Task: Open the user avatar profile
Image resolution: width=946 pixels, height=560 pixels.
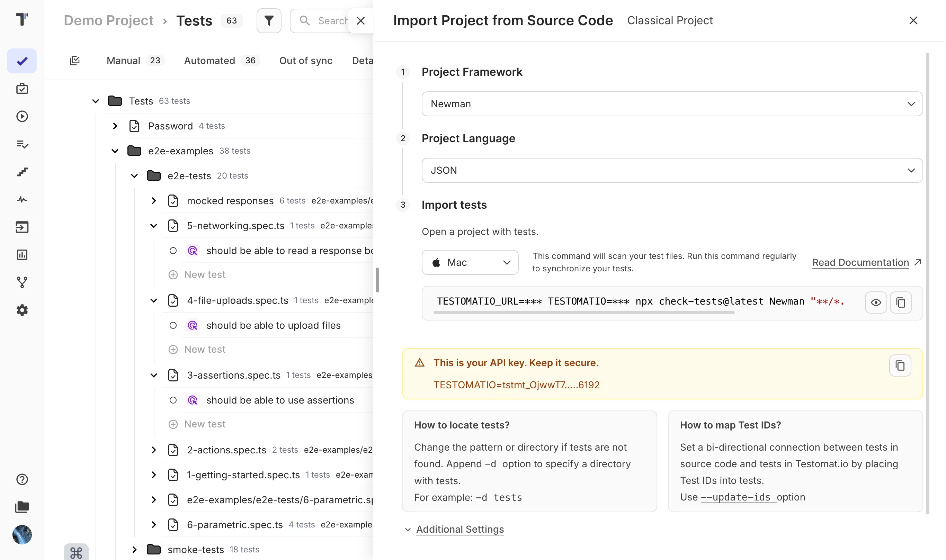Action: tap(22, 535)
